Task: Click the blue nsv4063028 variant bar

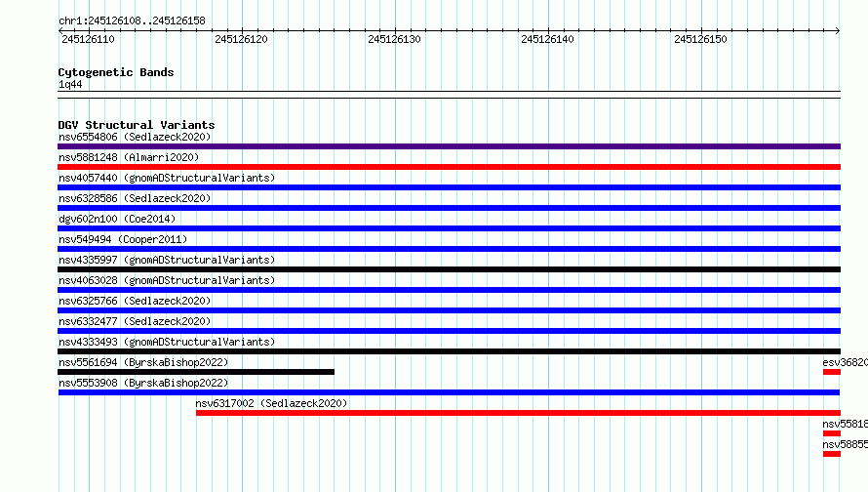Action: pos(449,290)
